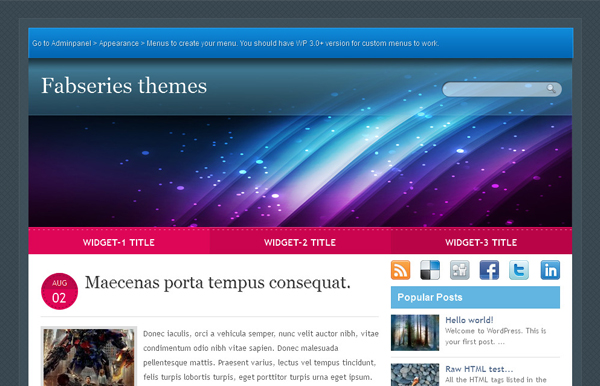Open the LinkedIn profile icon
Viewport: 600px width, 386px height.
(x=550, y=270)
